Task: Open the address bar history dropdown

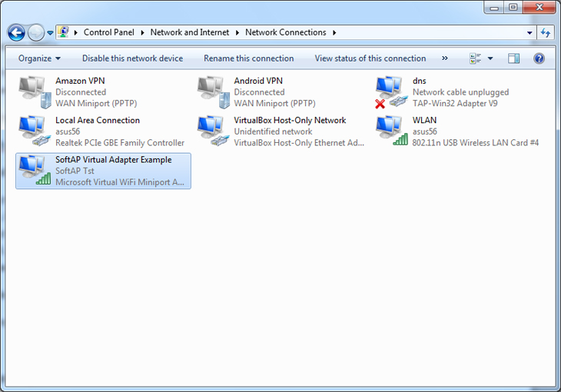Action: [x=529, y=33]
